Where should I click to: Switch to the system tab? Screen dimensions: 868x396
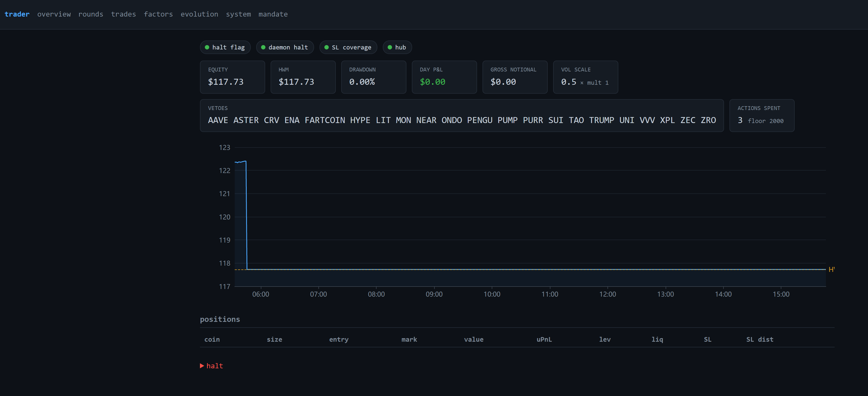pos(238,14)
